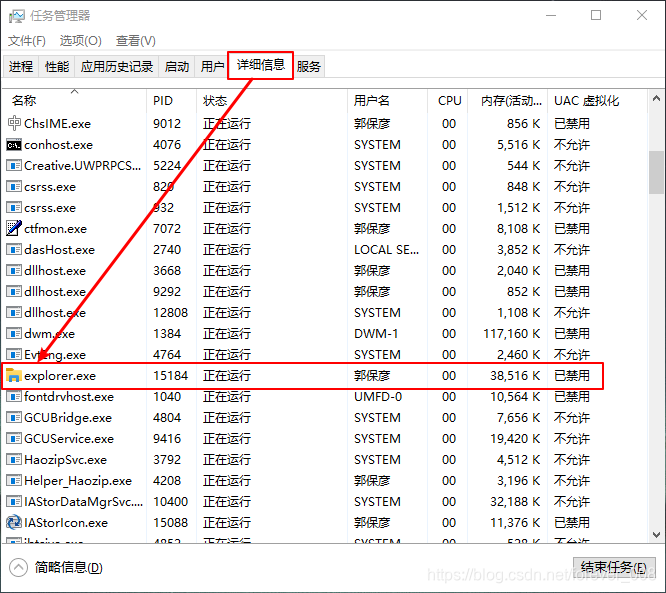Click the dwm.exe process icon
666x593 pixels.
click(14, 334)
